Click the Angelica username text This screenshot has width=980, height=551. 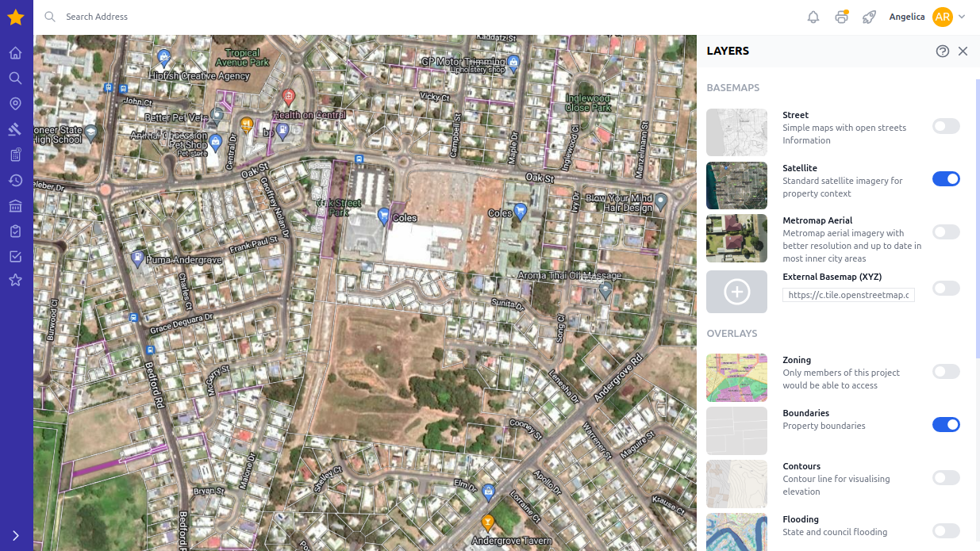point(907,17)
